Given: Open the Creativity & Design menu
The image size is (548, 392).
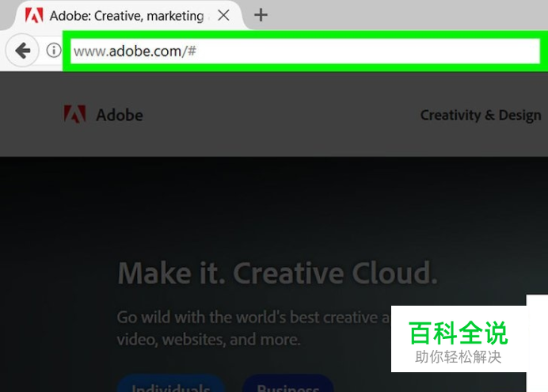Looking at the screenshot, I should pyautogui.click(x=481, y=115).
